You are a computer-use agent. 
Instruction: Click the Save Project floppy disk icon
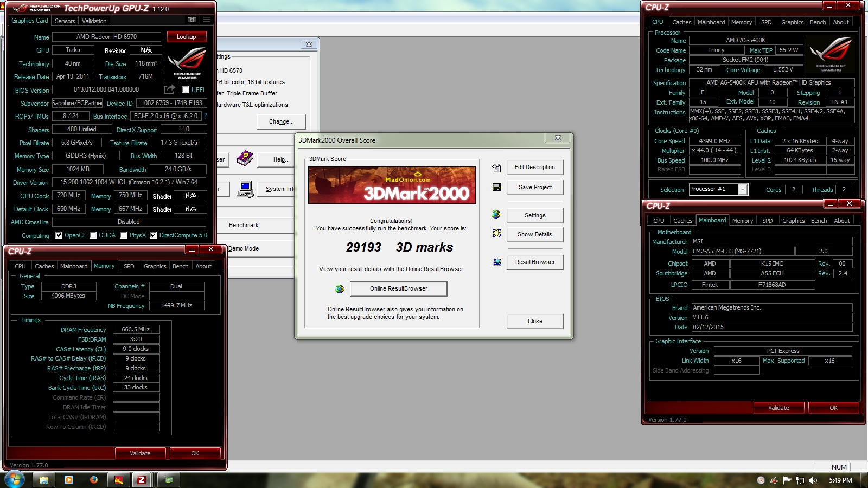(496, 187)
